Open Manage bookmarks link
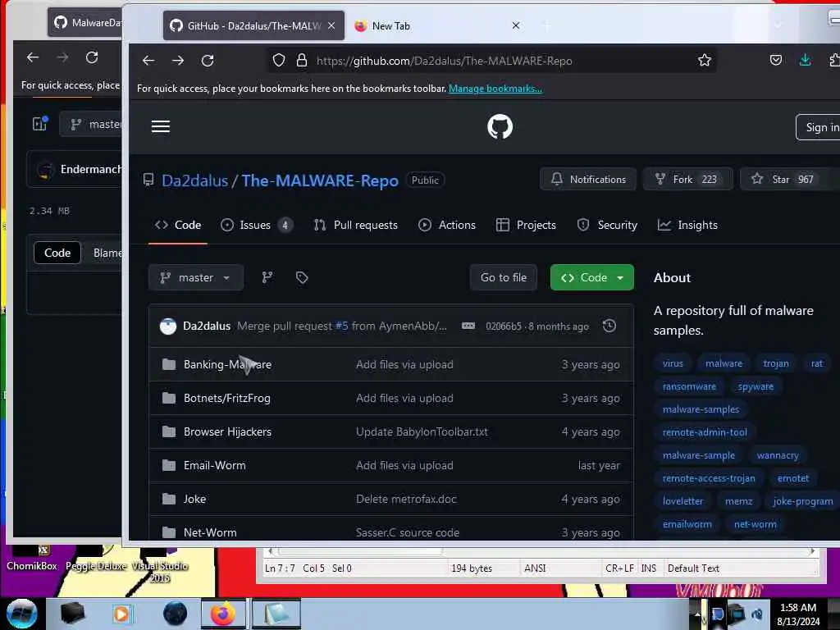840x630 pixels. [495, 89]
